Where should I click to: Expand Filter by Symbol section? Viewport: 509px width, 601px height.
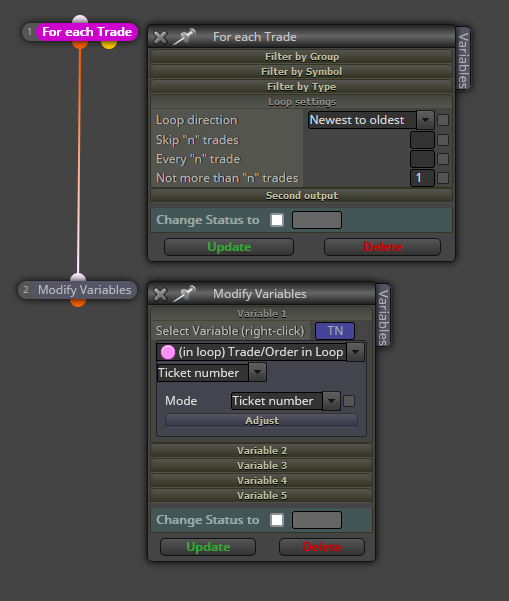pos(302,72)
